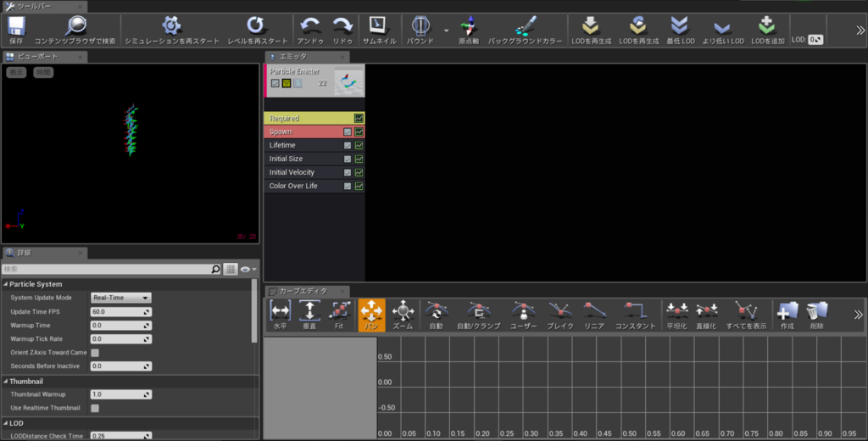Collapse the LOD section
Viewport: 868px width, 441px height.
(6, 423)
